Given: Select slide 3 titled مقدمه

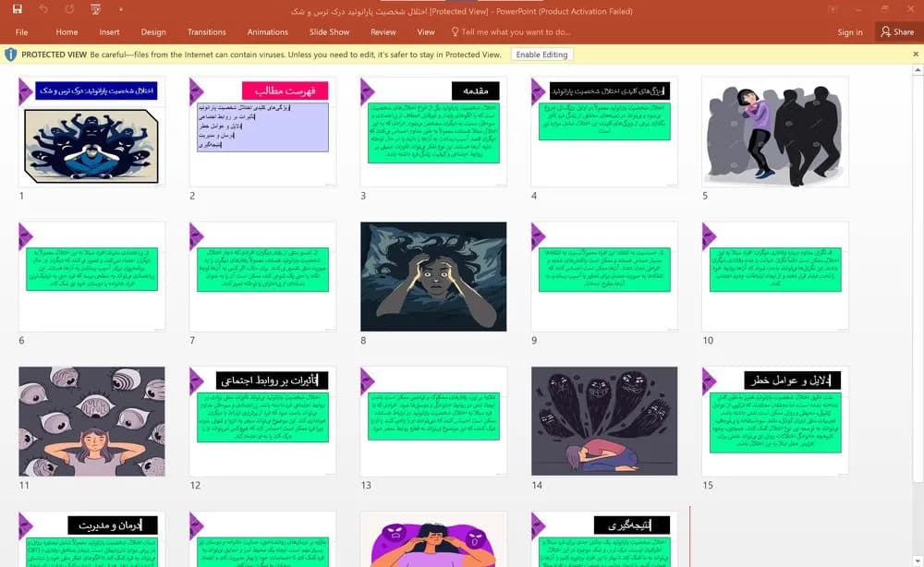Looking at the screenshot, I should (x=433, y=131).
